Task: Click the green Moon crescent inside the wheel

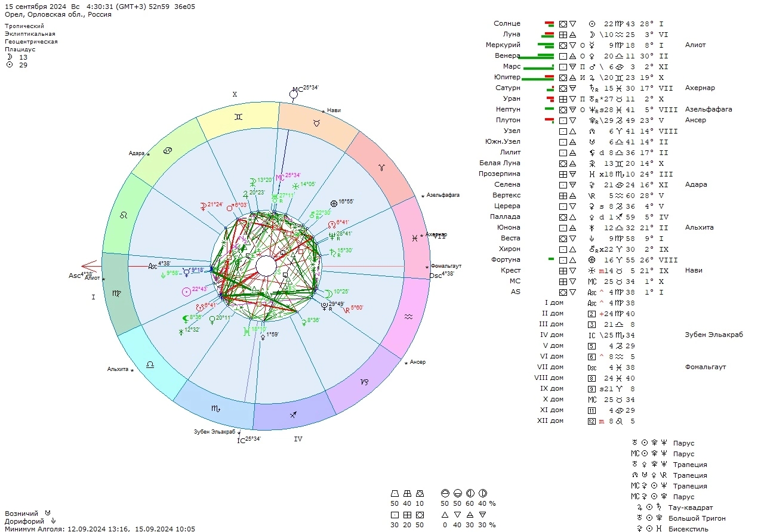Action: (328, 293)
